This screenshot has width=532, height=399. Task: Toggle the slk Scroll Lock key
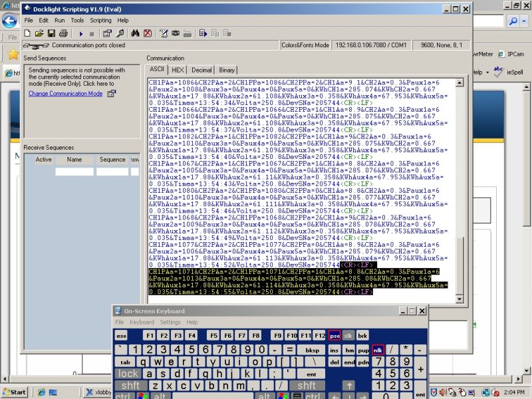pos(348,336)
